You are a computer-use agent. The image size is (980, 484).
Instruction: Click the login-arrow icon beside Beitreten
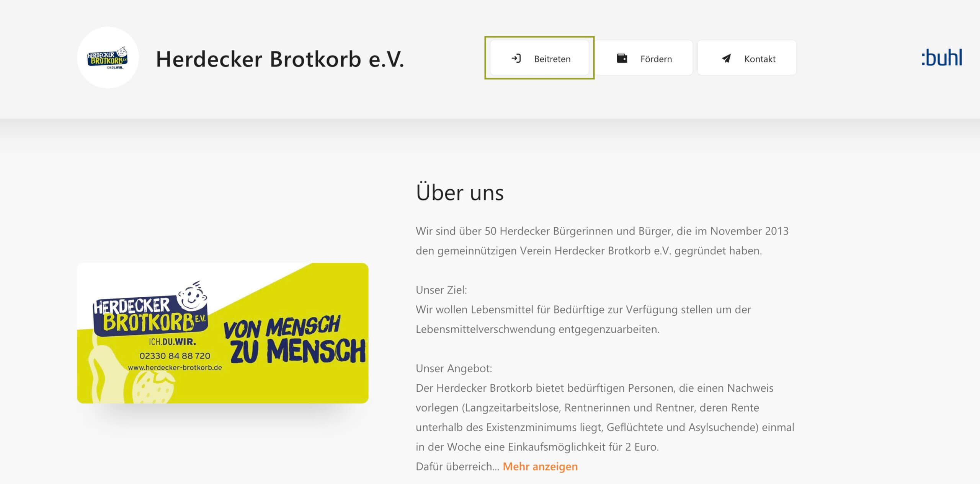tap(516, 59)
